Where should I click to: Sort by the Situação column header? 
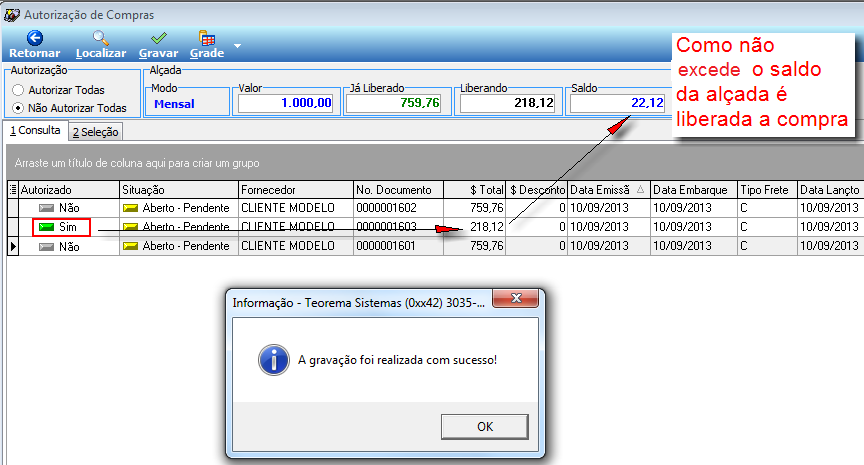[x=179, y=190]
